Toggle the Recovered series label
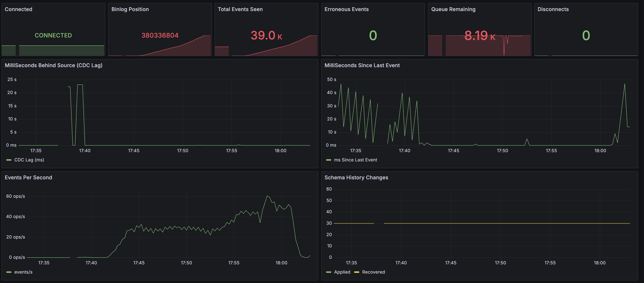Screen dimensions: 644x283 point(373,272)
